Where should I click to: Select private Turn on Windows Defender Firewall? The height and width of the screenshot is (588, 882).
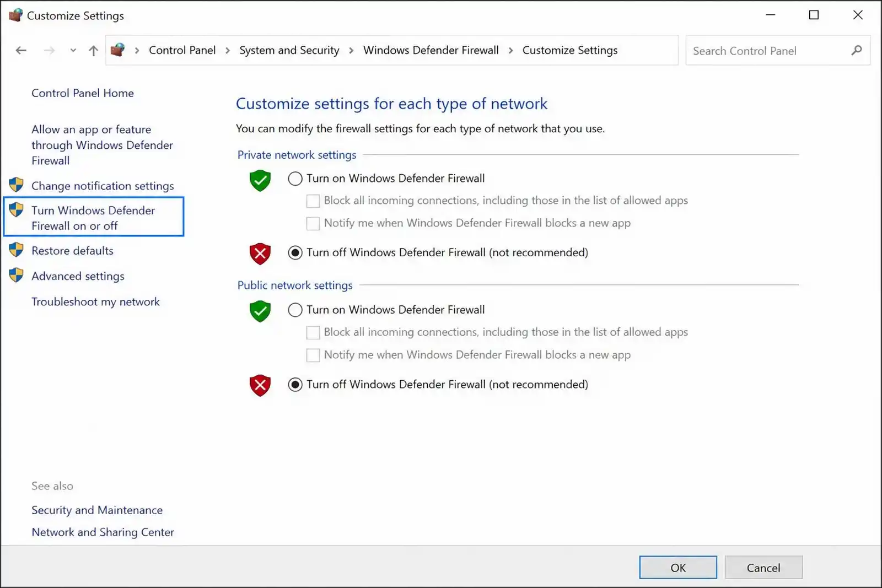click(295, 179)
